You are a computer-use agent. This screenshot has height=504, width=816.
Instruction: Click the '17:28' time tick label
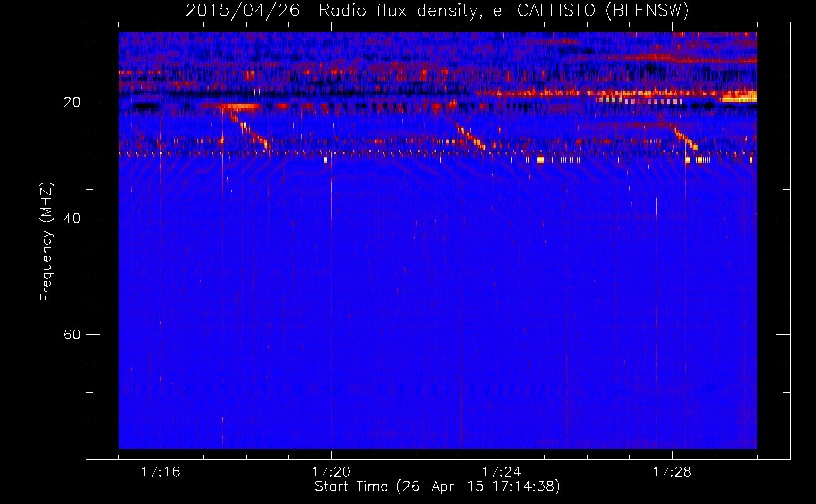click(672, 472)
